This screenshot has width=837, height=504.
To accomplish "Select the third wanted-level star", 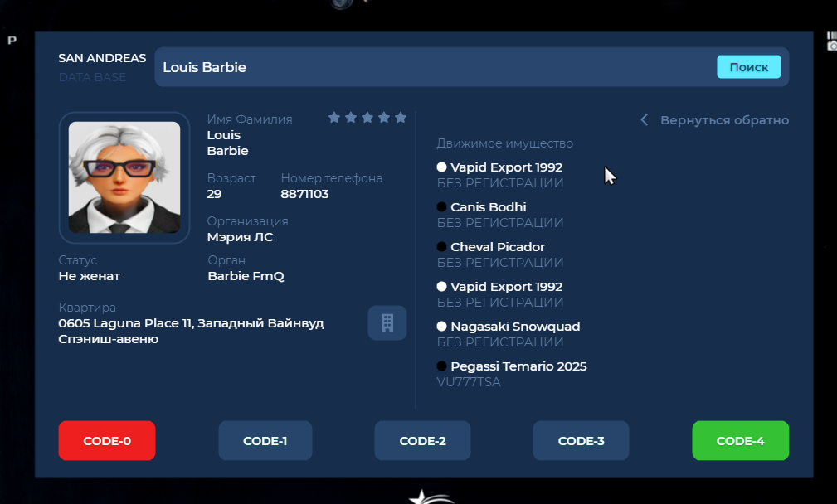I will pyautogui.click(x=367, y=118).
